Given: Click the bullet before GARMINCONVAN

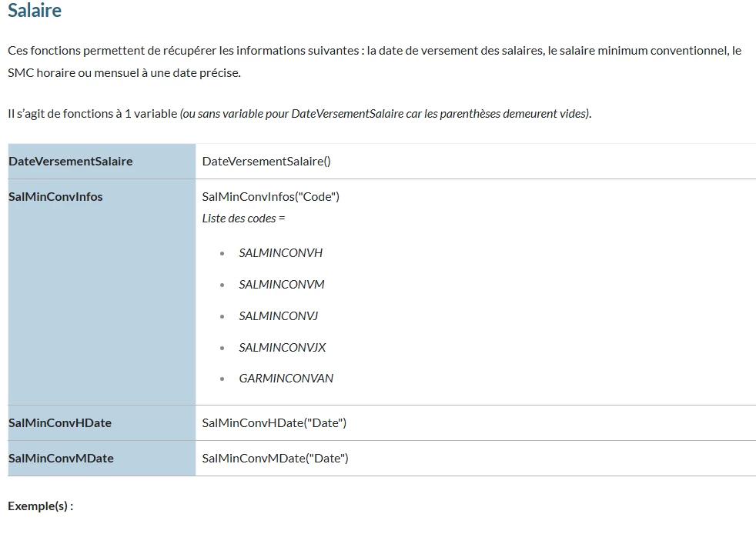Looking at the screenshot, I should (x=222, y=379).
